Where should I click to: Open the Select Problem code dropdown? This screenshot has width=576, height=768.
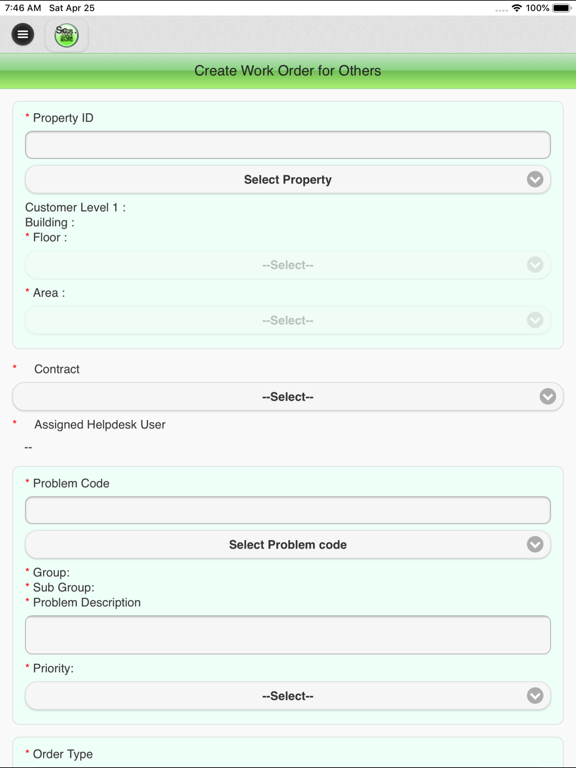click(x=288, y=545)
